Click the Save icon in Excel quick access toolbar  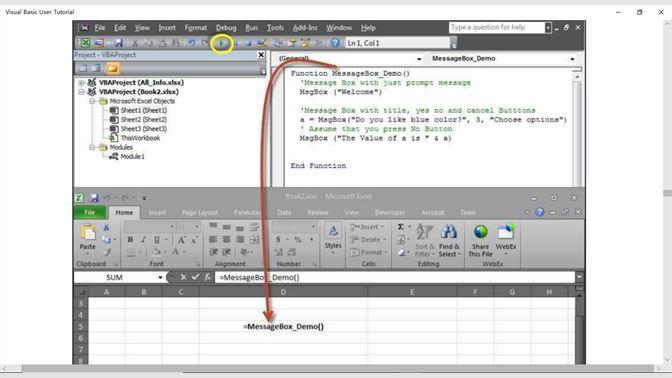pyautogui.click(x=94, y=198)
